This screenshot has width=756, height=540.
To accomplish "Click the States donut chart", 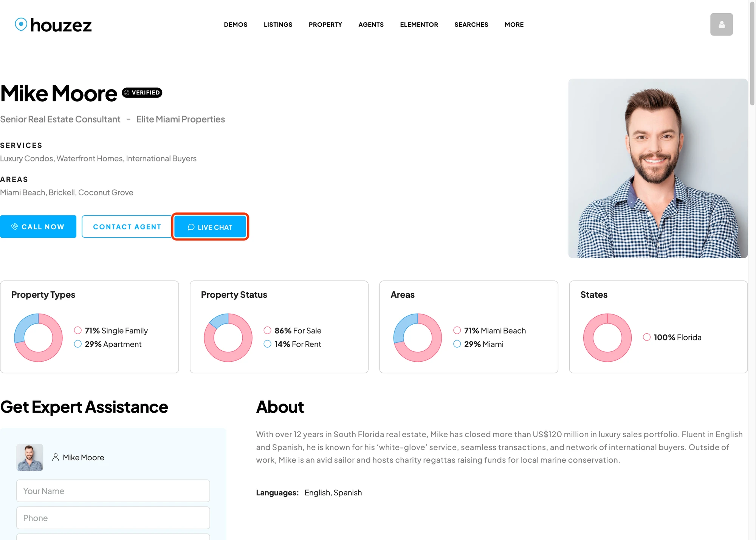I will pos(607,337).
